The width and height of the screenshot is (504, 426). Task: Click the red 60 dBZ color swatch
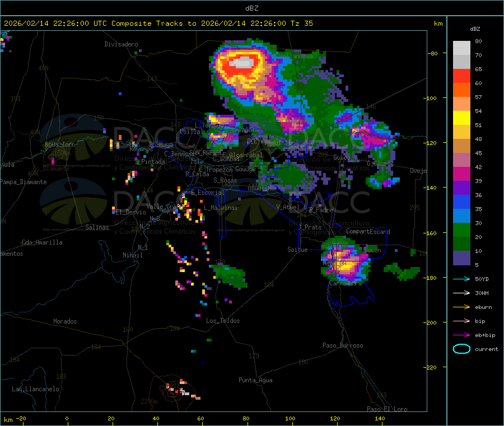(461, 76)
